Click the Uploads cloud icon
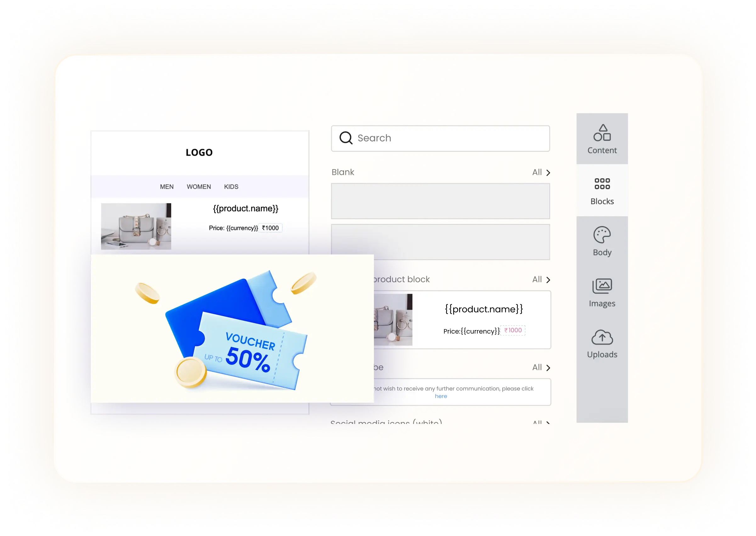This screenshot has width=756, height=536. pos(602,337)
